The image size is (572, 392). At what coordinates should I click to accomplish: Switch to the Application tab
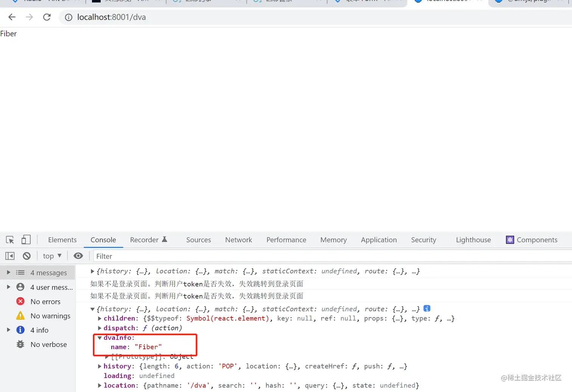(x=379, y=240)
